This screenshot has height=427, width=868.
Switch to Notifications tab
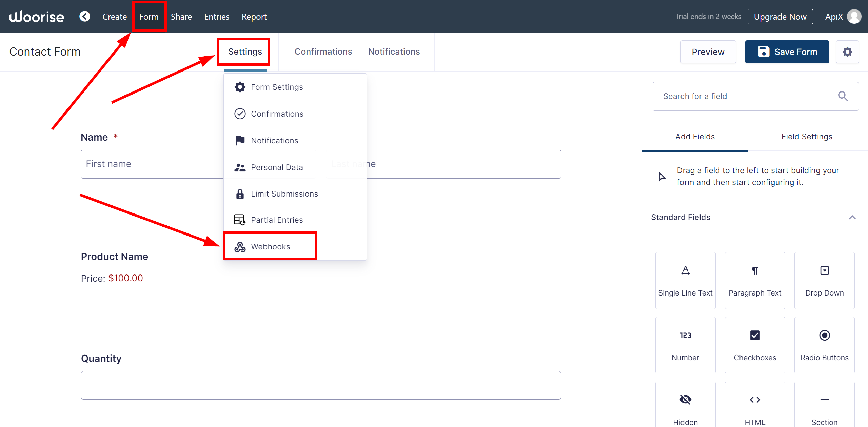tap(394, 52)
